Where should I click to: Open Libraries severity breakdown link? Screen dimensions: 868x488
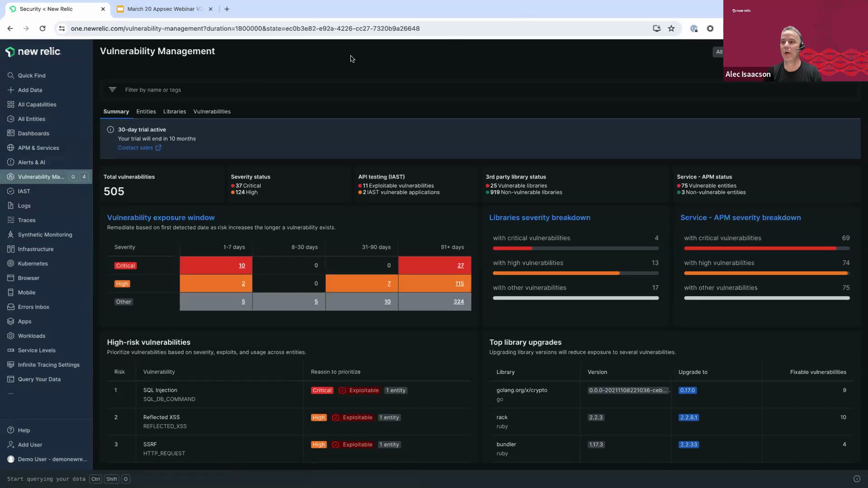(540, 217)
